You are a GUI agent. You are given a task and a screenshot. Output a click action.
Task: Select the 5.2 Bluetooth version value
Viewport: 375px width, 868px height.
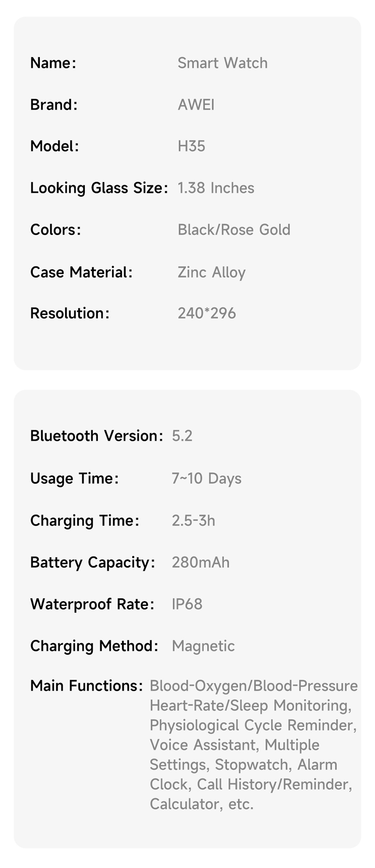tap(182, 436)
